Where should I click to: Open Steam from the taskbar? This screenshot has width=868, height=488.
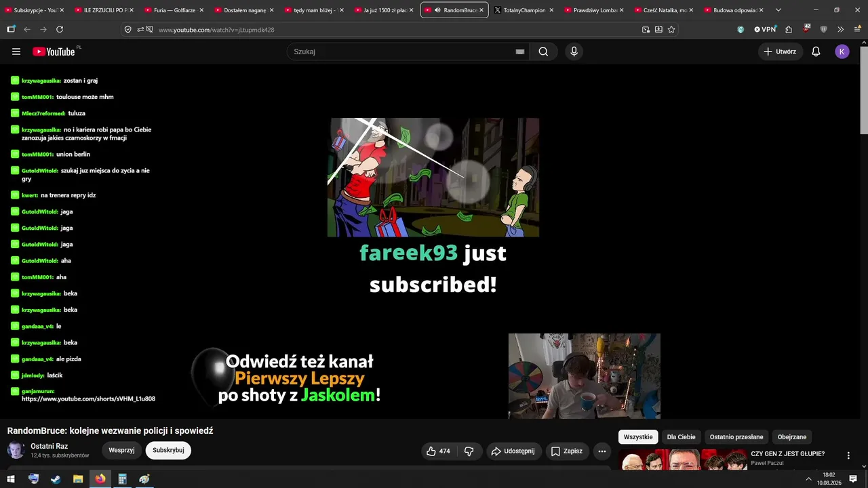click(56, 479)
